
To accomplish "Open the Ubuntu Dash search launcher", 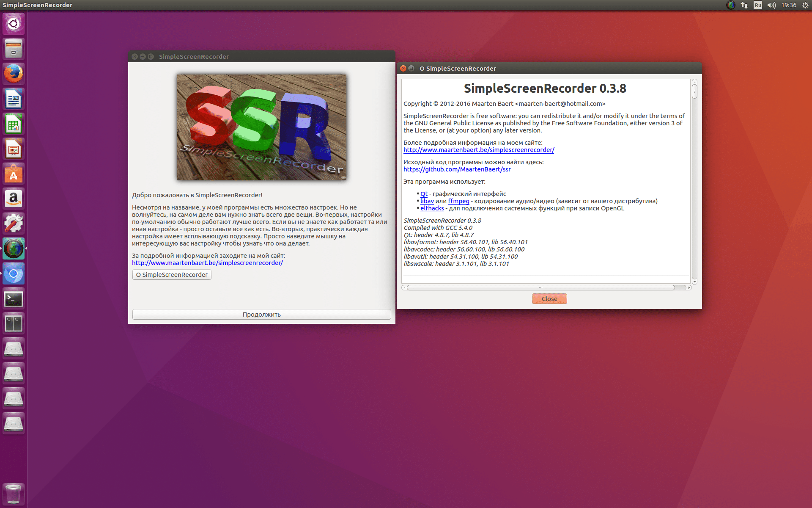I will (x=14, y=24).
